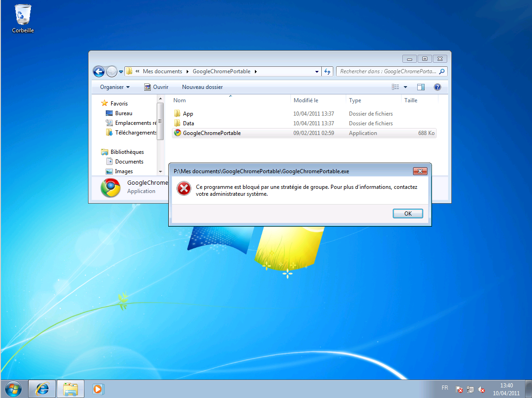The width and height of the screenshot is (532, 398).
Task: Click Nouveau dossier in the toolbar
Action: [x=202, y=87]
